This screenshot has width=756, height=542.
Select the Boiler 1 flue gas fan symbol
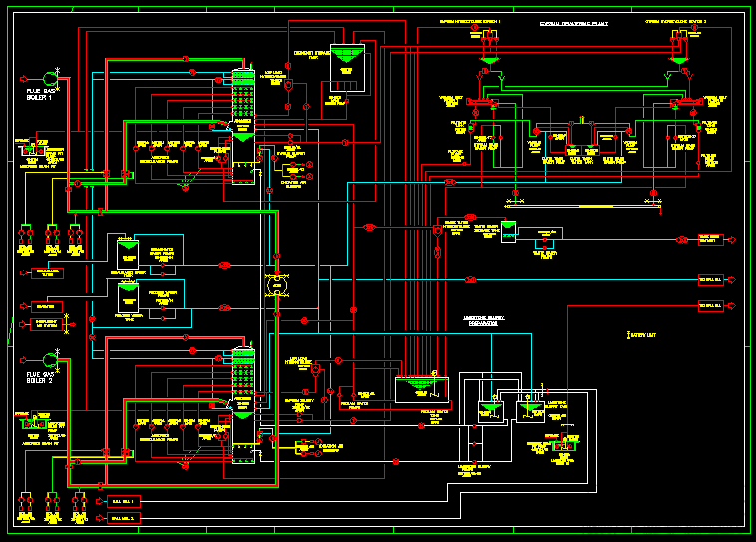pos(50,79)
